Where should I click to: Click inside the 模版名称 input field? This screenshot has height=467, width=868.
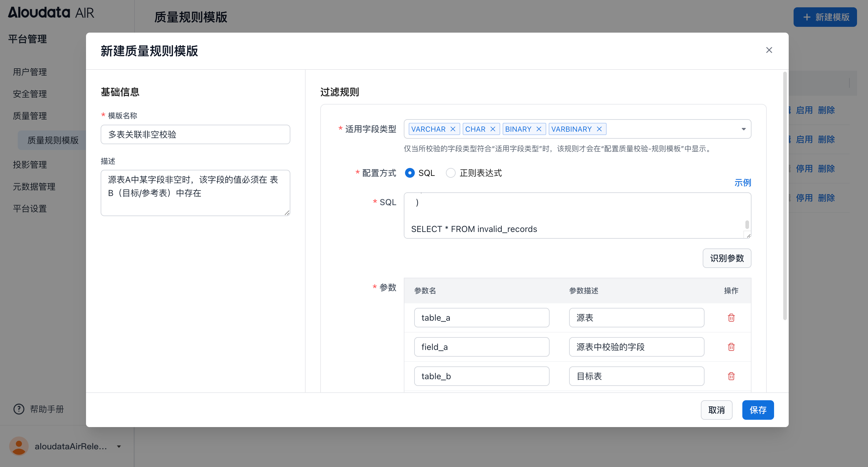[x=195, y=134]
